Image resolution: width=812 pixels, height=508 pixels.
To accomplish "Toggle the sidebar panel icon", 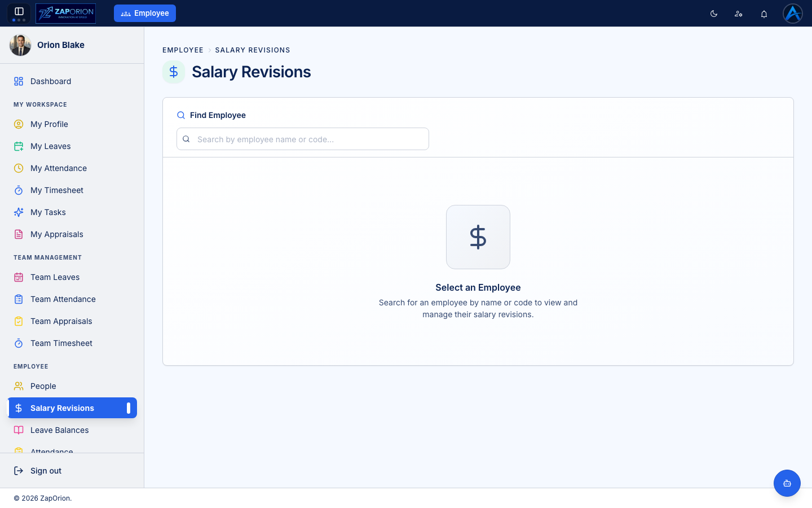I will pyautogui.click(x=19, y=12).
